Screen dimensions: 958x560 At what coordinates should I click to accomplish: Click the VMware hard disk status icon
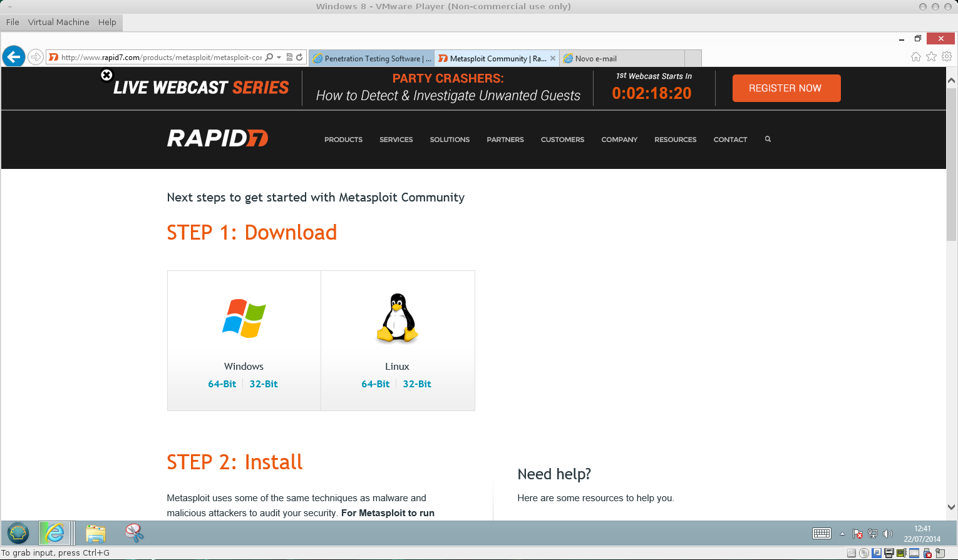coord(852,553)
